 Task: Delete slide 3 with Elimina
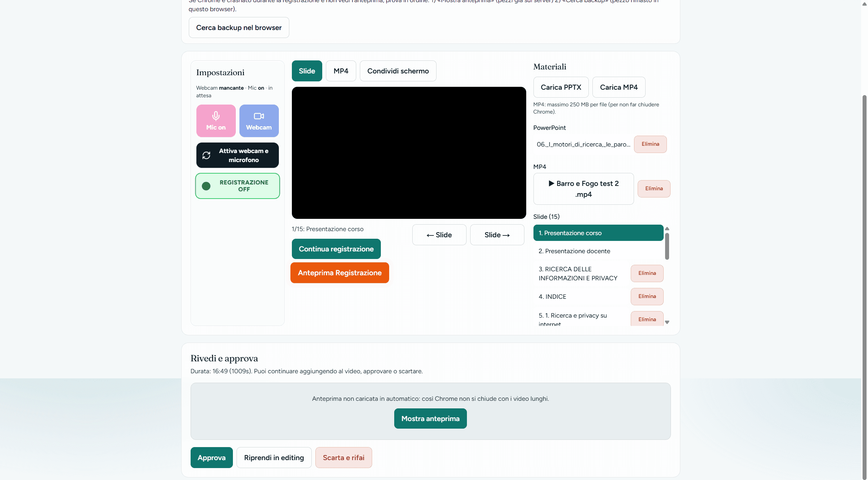647,273
